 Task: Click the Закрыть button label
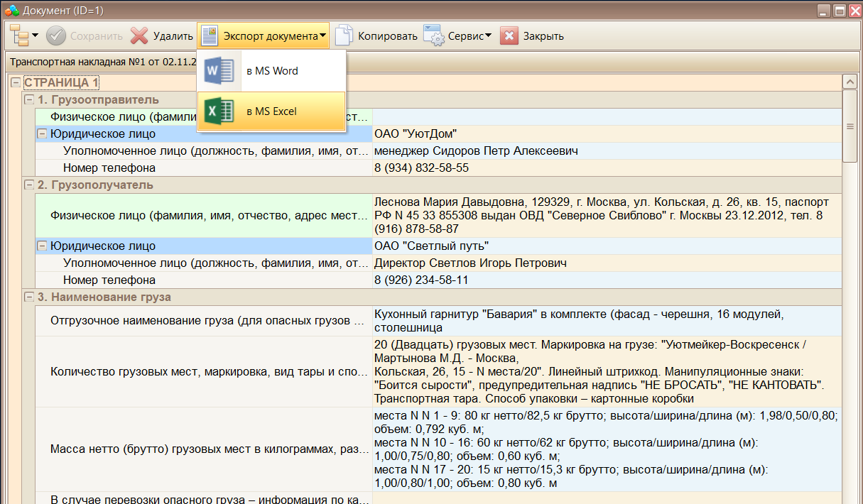(543, 35)
